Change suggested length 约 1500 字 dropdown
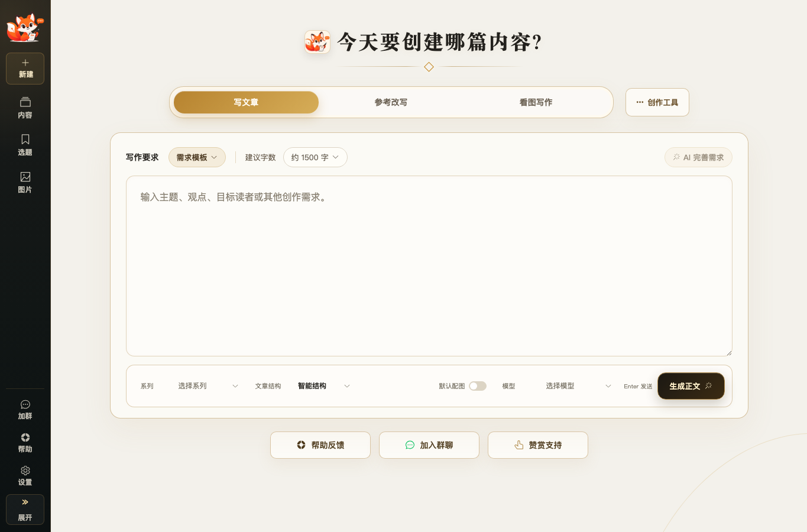This screenshot has height=532, width=807. tap(315, 157)
